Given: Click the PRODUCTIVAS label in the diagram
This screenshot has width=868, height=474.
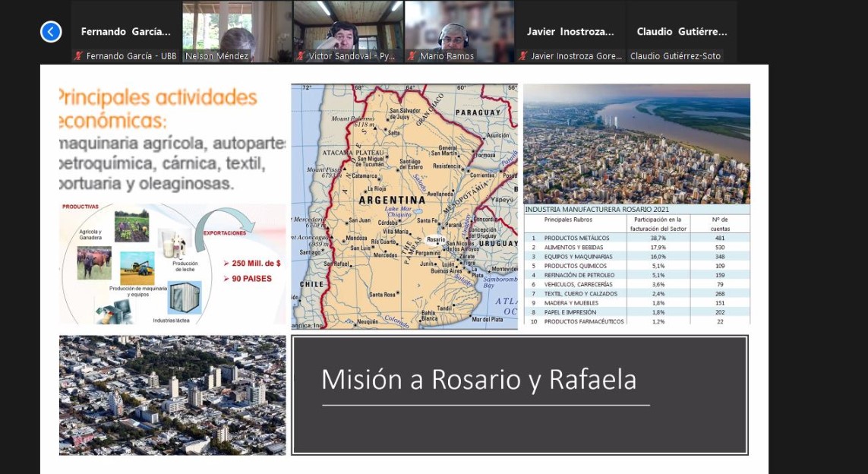Looking at the screenshot, I should coord(80,207).
